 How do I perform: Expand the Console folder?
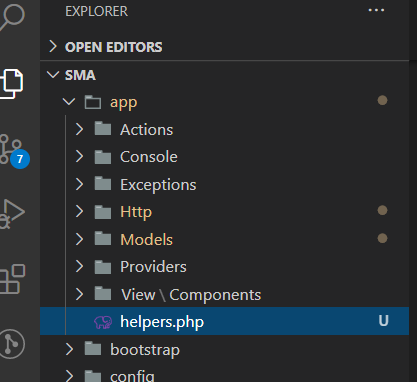[x=79, y=157]
